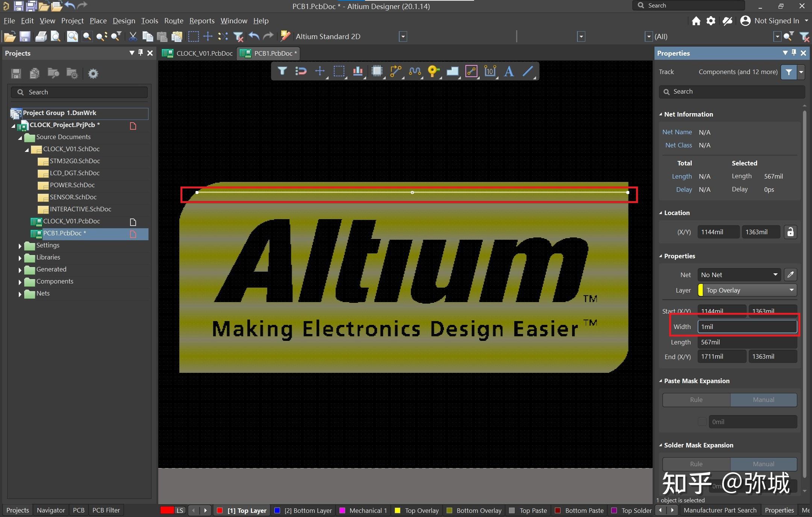This screenshot has width=812, height=517.
Task: Click the selection filter funnel icon
Action: point(282,71)
